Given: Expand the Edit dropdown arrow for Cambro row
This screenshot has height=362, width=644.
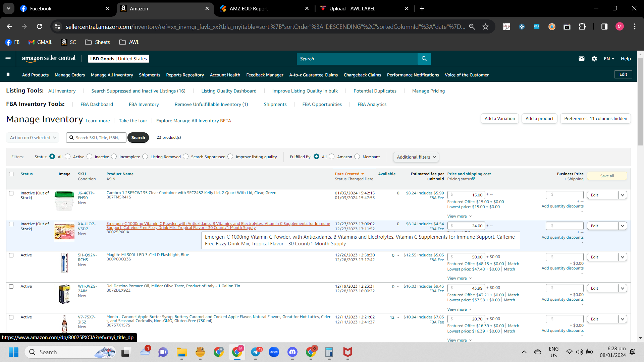Looking at the screenshot, I should pos(623,195).
